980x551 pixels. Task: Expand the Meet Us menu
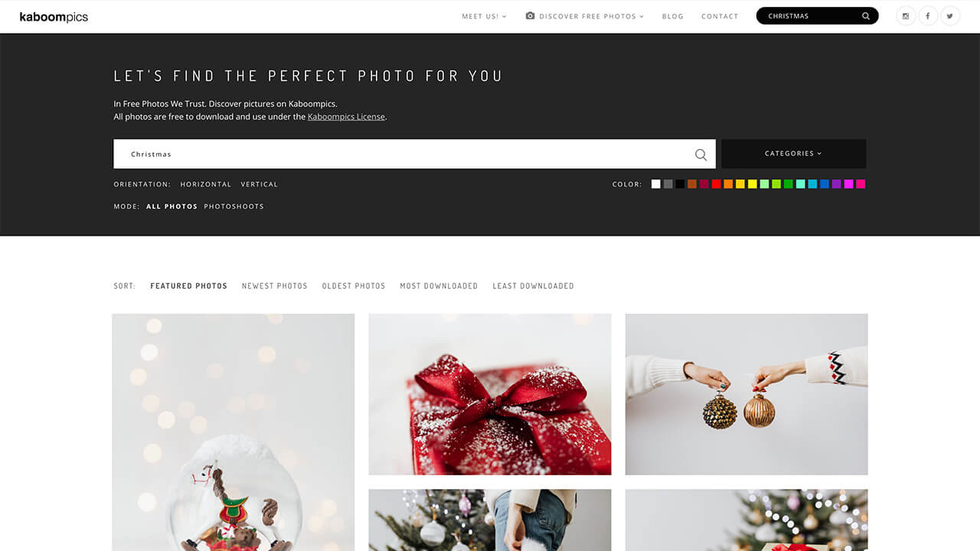point(484,16)
